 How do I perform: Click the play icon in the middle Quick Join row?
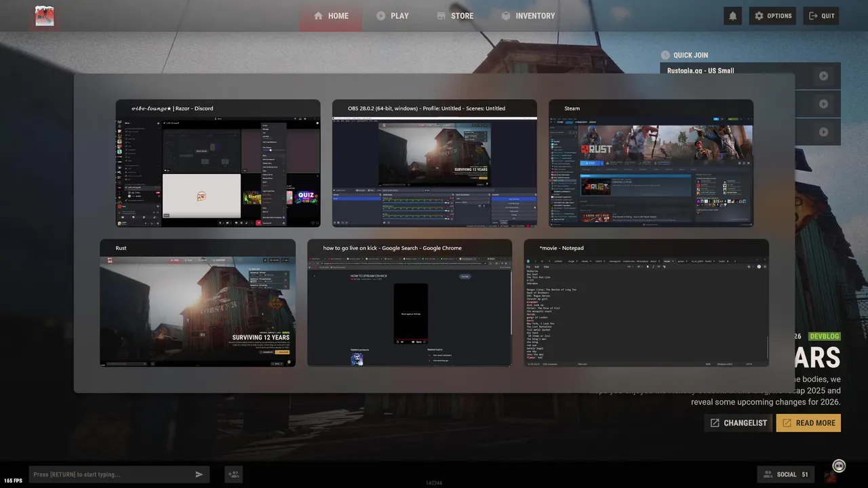pos(823,104)
